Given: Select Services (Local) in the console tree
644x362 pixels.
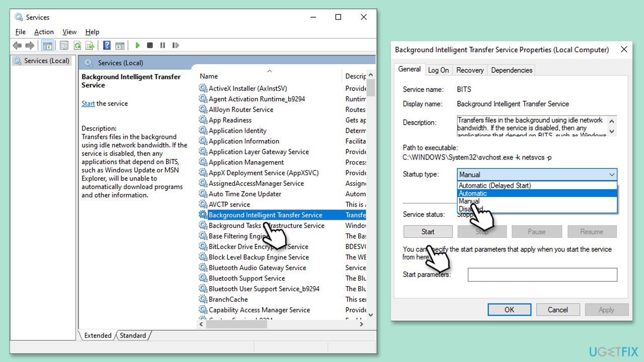Looking at the screenshot, I should 42,61.
